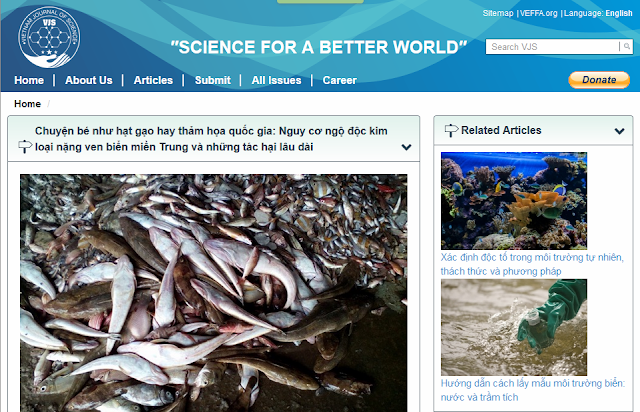The image size is (640, 412).
Task: Open article link 'Xác định độc tố trong môi trường'
Action: tap(532, 264)
